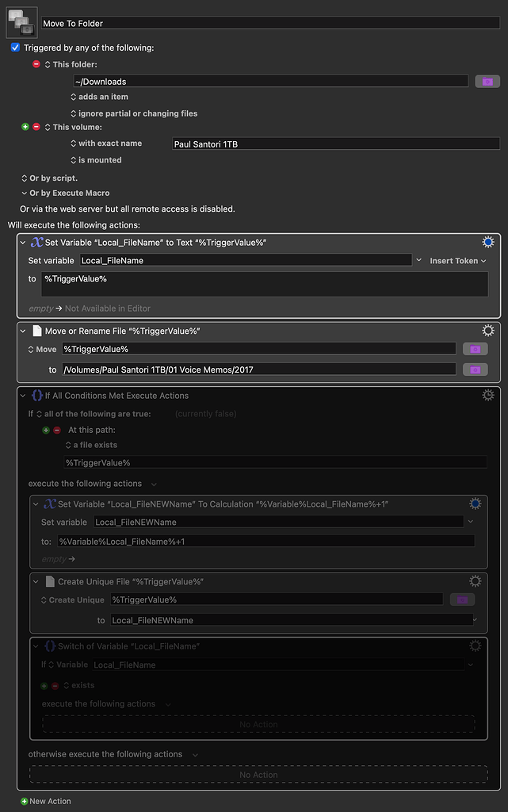Click the Move or Rename File document icon
Image resolution: width=508 pixels, height=812 pixels.
[x=37, y=331]
